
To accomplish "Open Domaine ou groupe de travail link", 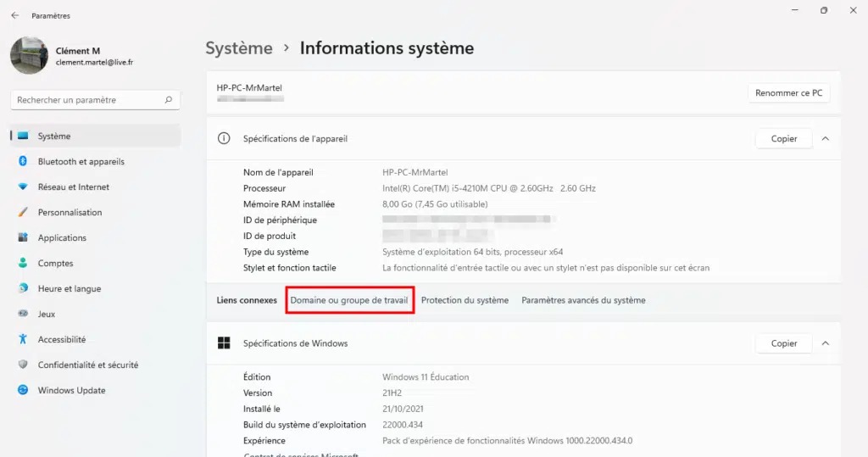I will coord(349,300).
